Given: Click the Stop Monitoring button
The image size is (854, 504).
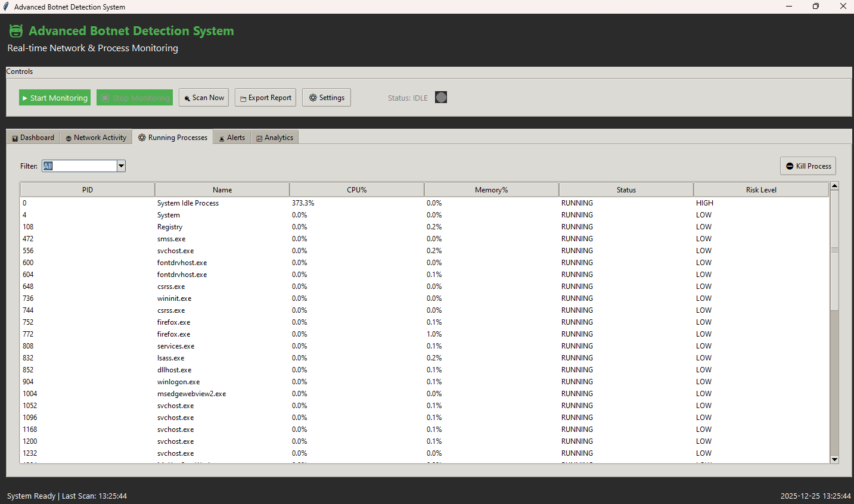Looking at the screenshot, I should click(135, 98).
